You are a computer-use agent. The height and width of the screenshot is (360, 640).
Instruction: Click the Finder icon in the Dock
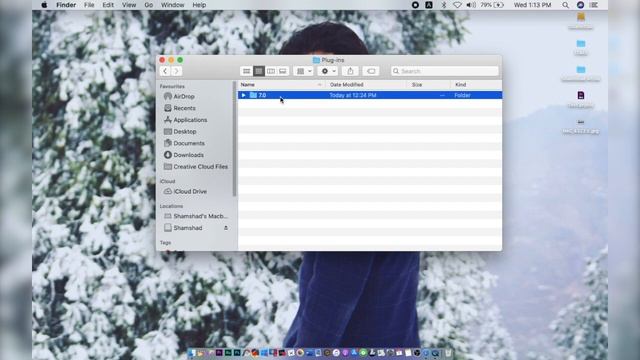point(192,353)
